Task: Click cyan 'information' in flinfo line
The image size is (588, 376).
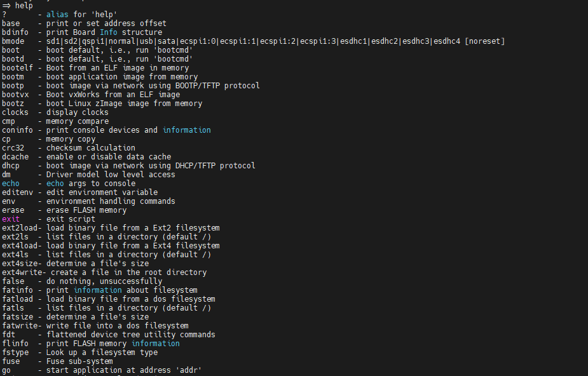Action: click(156, 344)
